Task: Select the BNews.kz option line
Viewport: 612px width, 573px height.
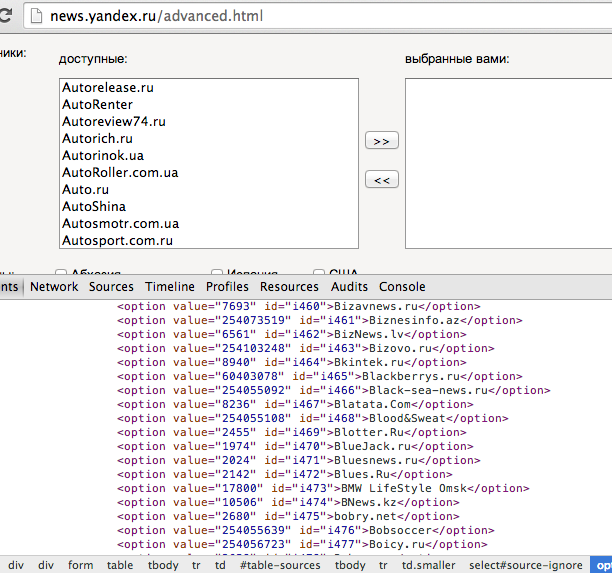Action: point(288,503)
